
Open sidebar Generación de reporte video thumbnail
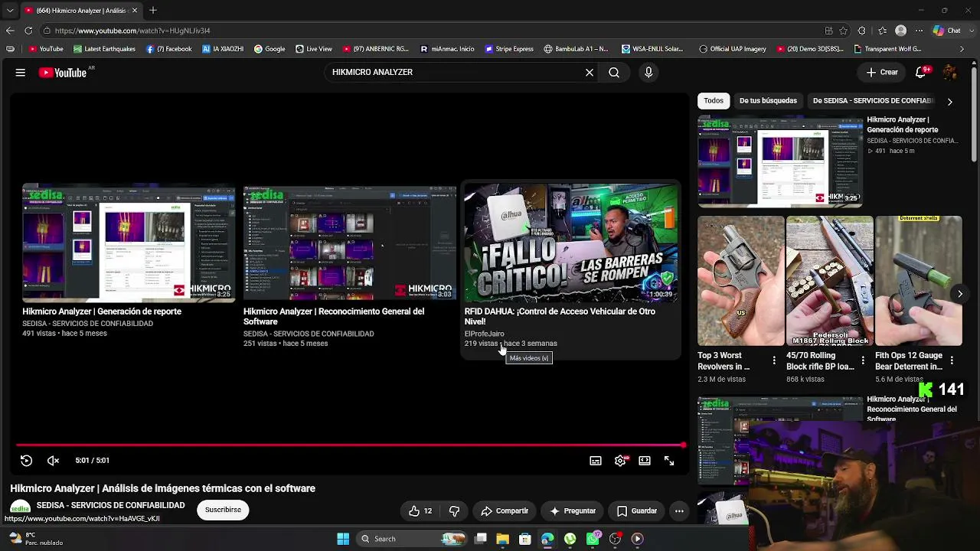tap(780, 161)
